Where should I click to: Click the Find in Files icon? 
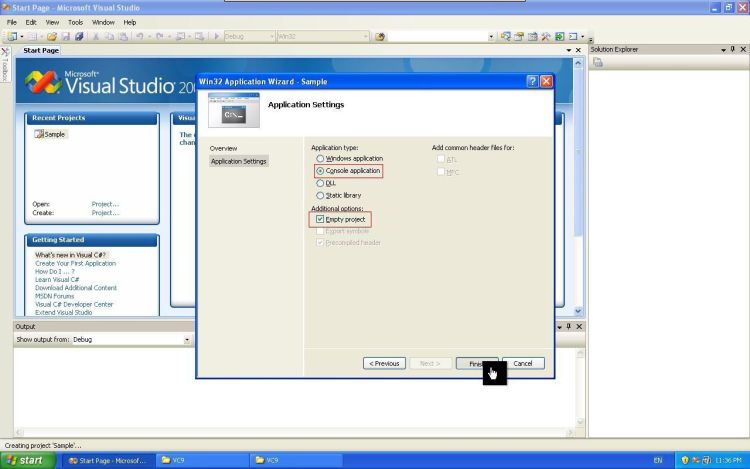[380, 36]
